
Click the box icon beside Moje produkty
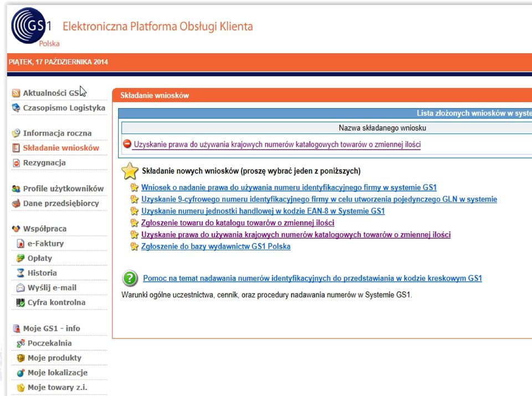tap(21, 358)
